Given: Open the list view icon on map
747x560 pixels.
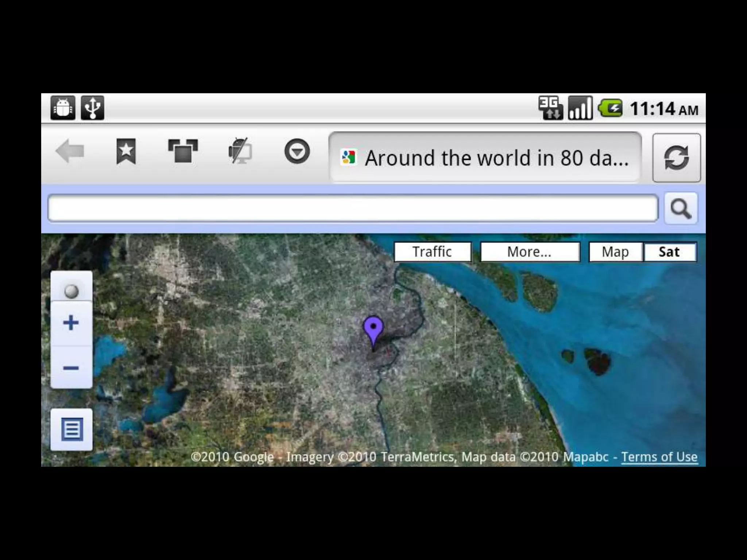Looking at the screenshot, I should click(71, 429).
